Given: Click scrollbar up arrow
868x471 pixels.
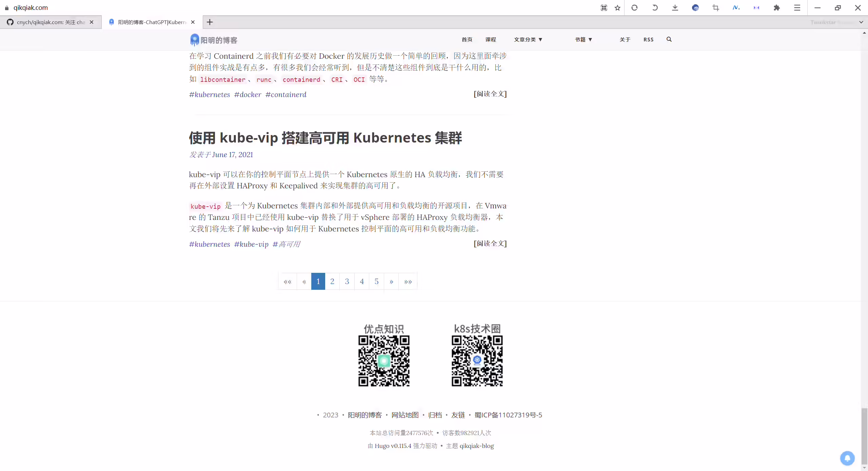Looking at the screenshot, I should [x=864, y=33].
